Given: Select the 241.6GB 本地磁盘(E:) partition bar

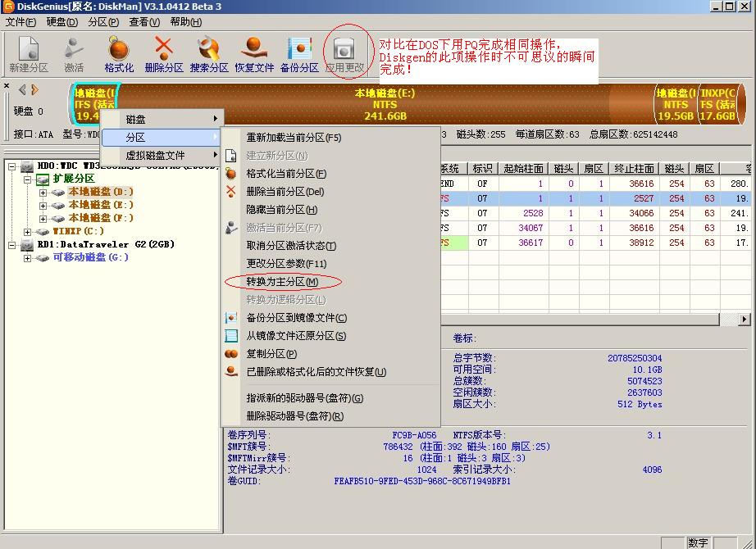Looking at the screenshot, I should tap(385, 104).
